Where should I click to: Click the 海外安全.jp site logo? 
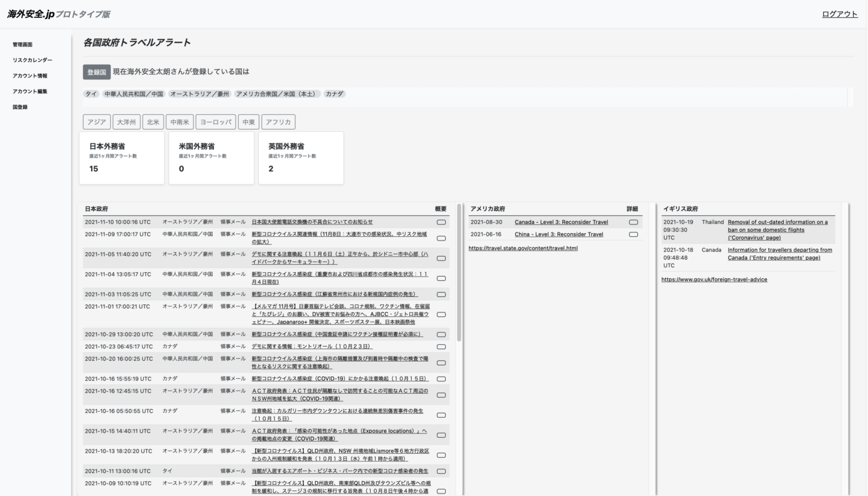59,14
